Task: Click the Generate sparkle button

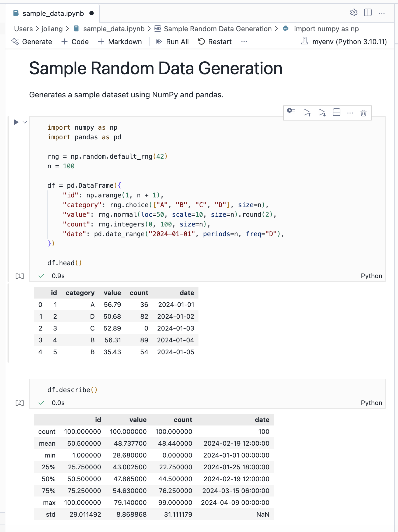Action: click(x=32, y=42)
